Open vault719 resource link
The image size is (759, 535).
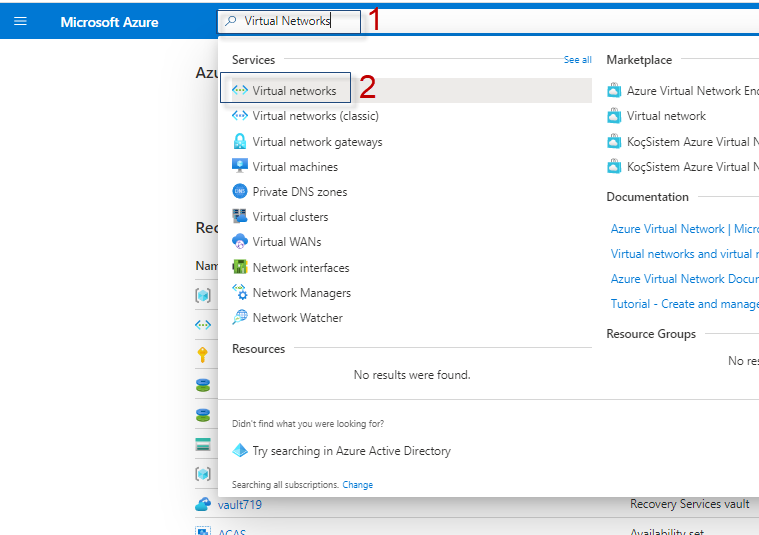click(240, 505)
